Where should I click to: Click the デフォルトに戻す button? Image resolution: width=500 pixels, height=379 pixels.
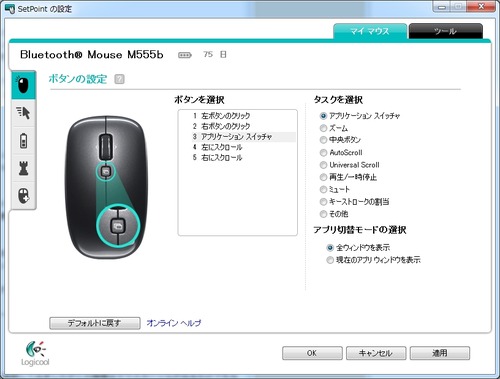click(95, 323)
